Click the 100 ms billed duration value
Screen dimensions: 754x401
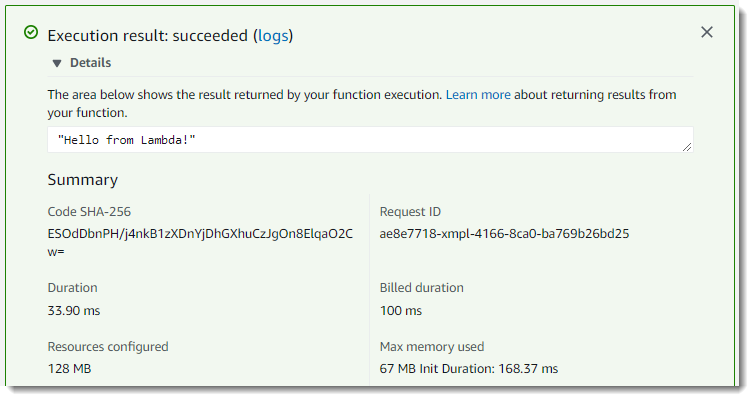[x=401, y=310]
